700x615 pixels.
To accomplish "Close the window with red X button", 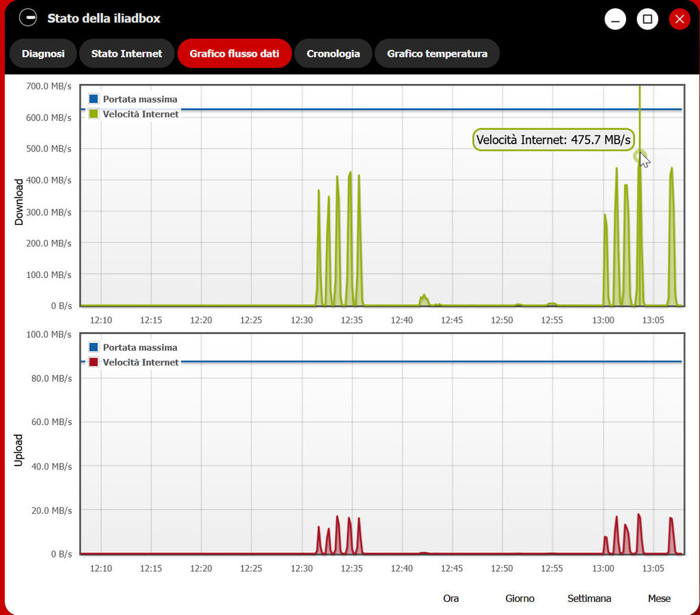I will (x=679, y=19).
